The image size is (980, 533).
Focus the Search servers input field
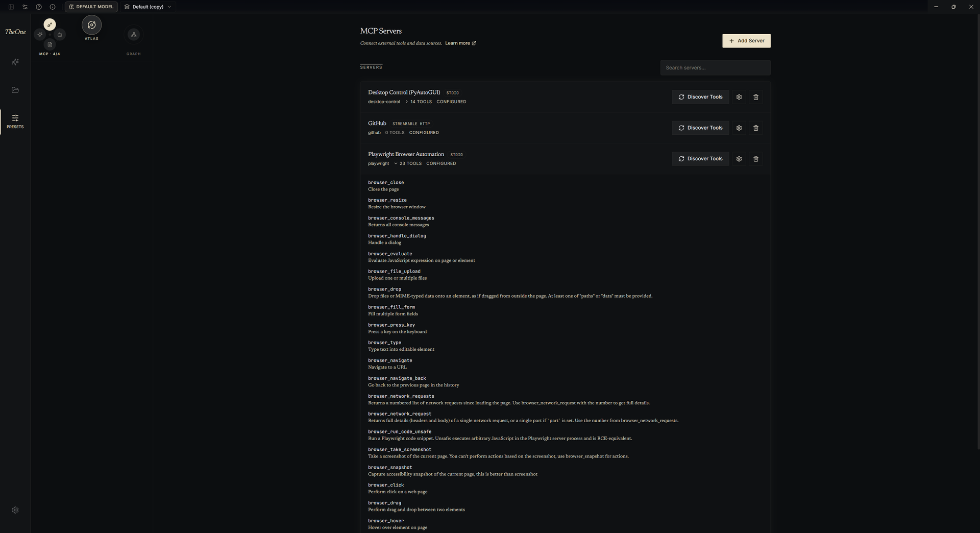coord(715,67)
